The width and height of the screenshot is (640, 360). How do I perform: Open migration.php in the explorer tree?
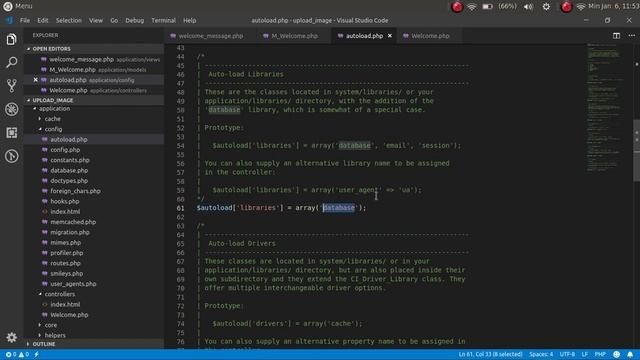point(70,232)
